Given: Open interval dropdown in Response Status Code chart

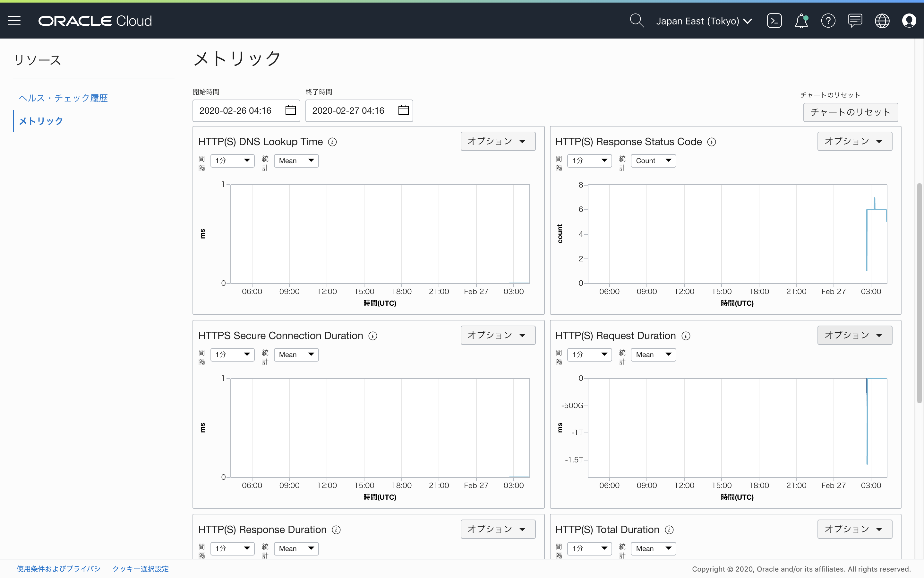Looking at the screenshot, I should tap(589, 161).
